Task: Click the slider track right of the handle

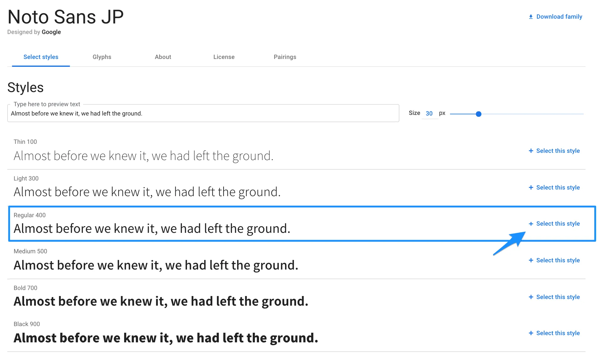Action: (533, 114)
